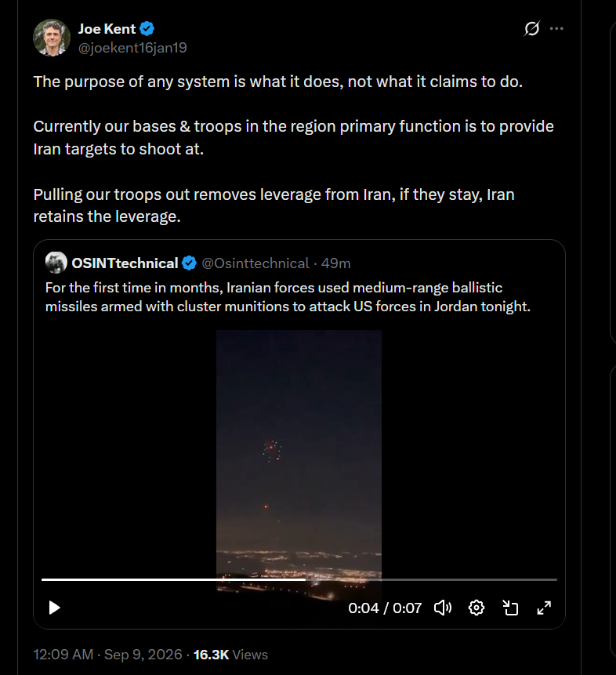The height and width of the screenshot is (675, 616).
Task: Expand video to fullscreen
Action: 544,608
